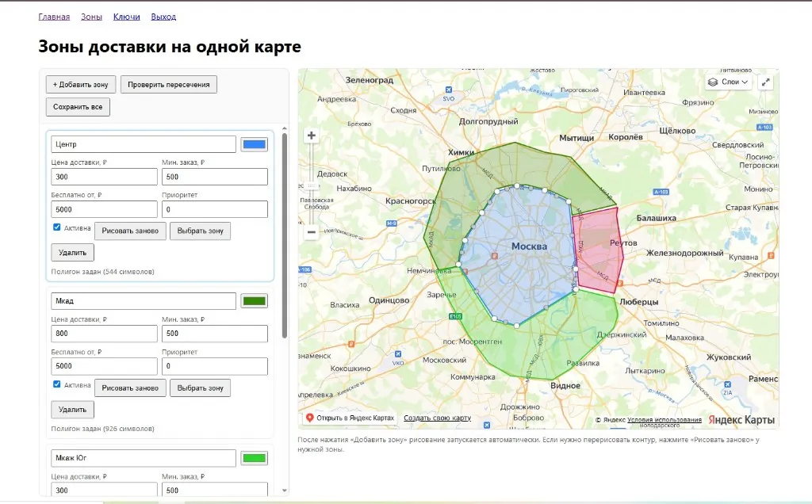Go to the Главная page
This screenshot has width=812, height=504.
pyautogui.click(x=54, y=17)
